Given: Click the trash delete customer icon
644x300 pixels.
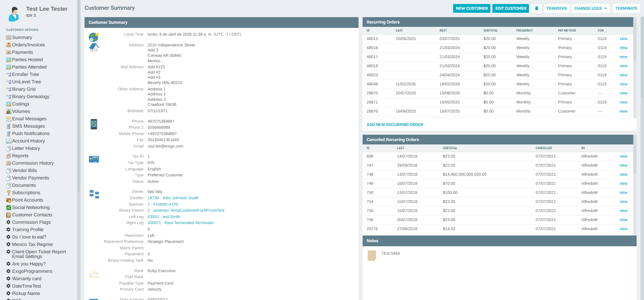Looking at the screenshot, I should [536, 8].
